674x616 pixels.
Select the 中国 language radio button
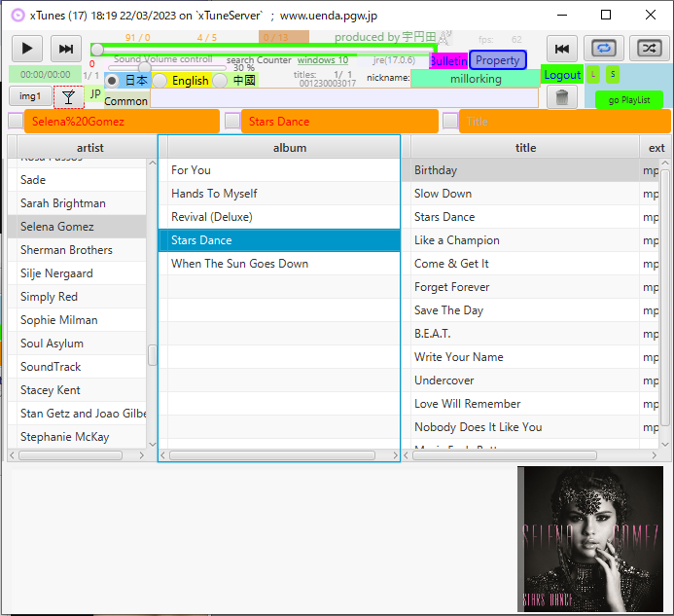click(x=221, y=81)
